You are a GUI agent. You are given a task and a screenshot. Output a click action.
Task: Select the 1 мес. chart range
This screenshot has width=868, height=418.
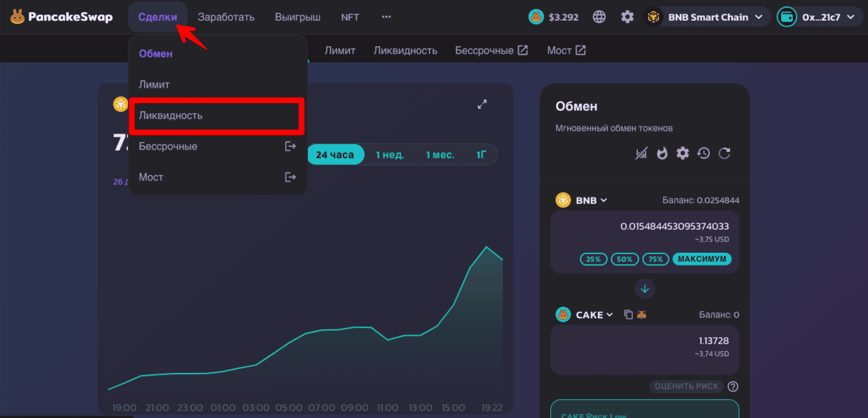click(x=440, y=155)
